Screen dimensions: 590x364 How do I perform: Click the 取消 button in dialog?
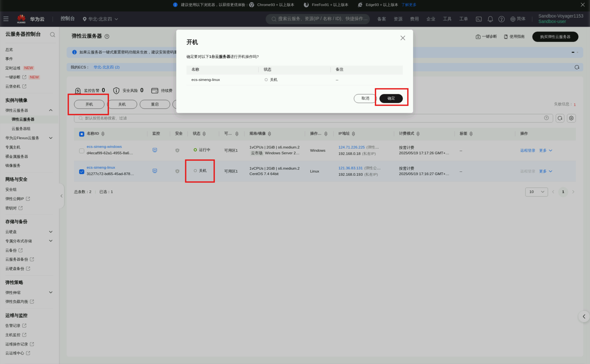click(365, 99)
